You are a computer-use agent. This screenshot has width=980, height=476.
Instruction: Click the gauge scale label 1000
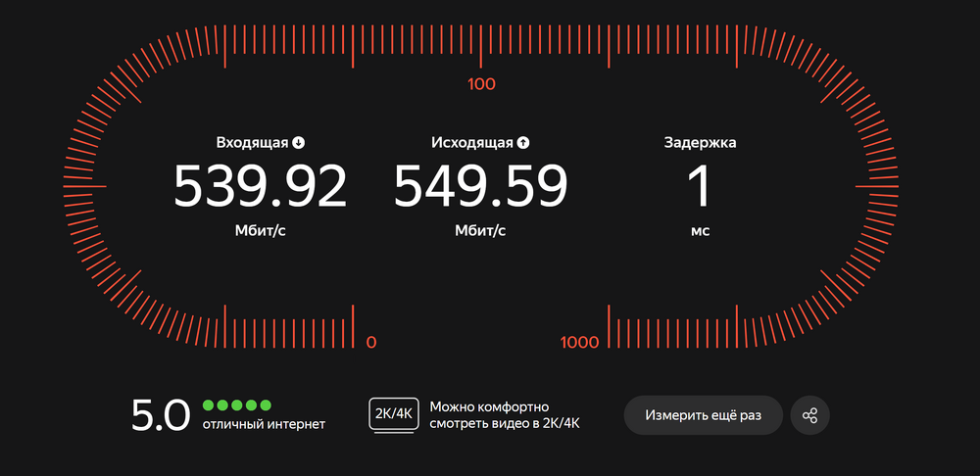coord(579,343)
